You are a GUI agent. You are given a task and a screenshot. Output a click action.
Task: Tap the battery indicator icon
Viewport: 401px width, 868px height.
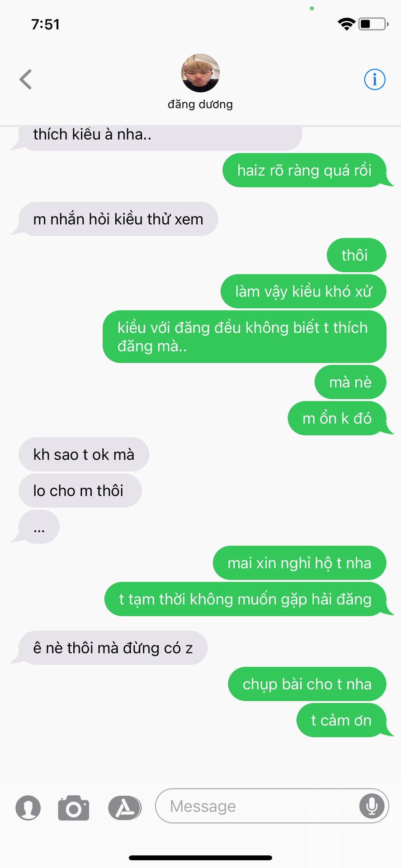(x=373, y=24)
